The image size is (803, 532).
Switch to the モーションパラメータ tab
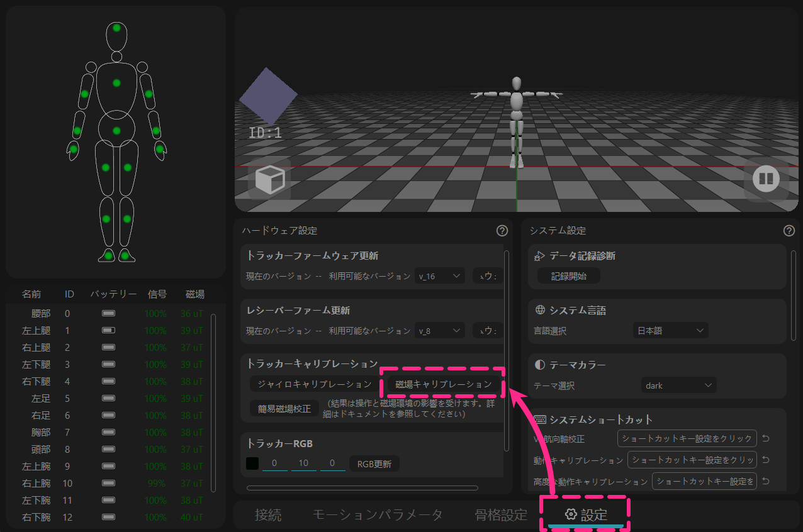(x=378, y=514)
